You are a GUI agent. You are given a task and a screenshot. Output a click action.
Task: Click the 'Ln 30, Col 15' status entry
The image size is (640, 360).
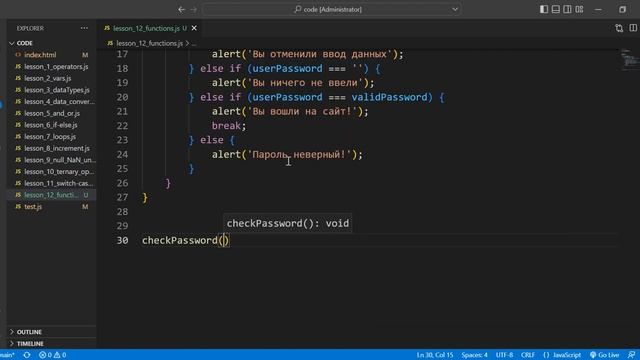435,355
